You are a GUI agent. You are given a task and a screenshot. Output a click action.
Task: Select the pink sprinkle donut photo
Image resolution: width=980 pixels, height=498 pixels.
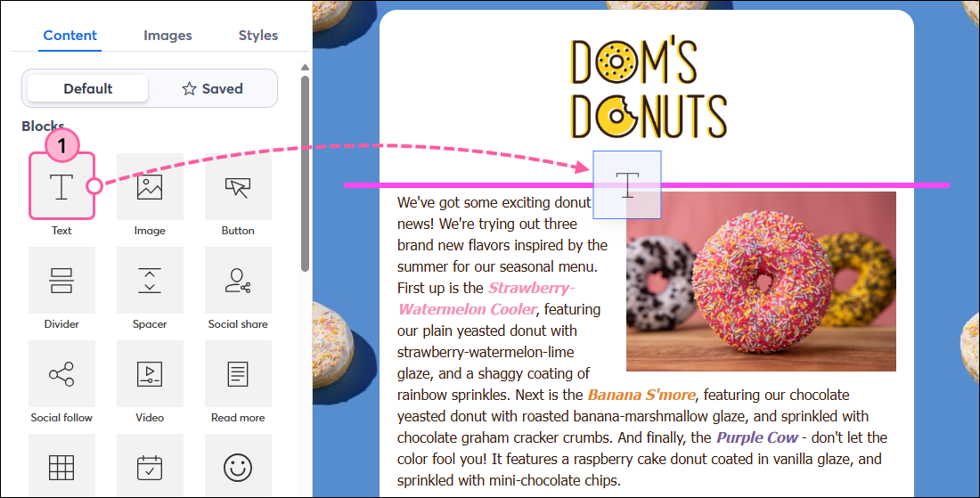click(x=761, y=282)
